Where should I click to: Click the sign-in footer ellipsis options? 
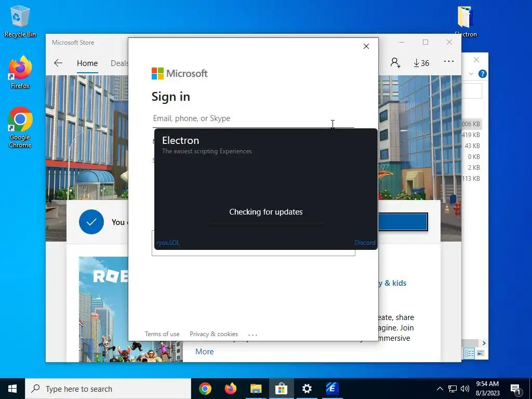click(253, 335)
